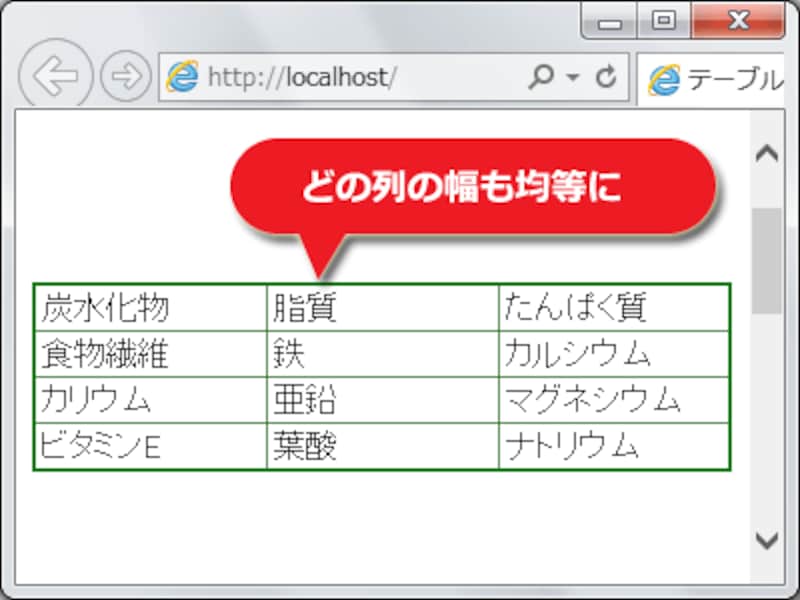This screenshot has width=800, height=600.
Task: Click the ビタミンE table cell
Action: tap(151, 445)
